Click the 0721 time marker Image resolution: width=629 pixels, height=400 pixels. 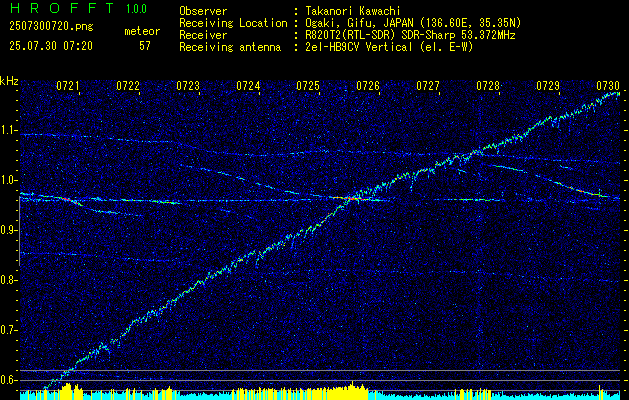click(x=68, y=86)
